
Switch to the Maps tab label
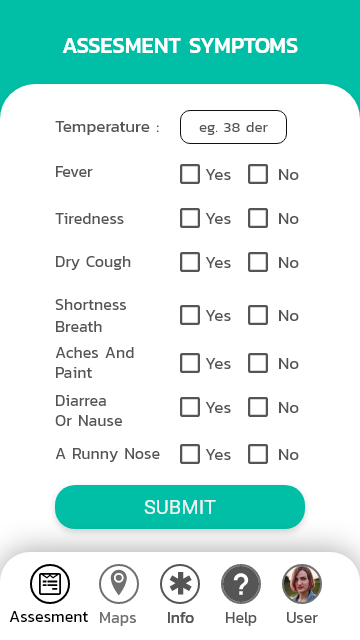118,618
